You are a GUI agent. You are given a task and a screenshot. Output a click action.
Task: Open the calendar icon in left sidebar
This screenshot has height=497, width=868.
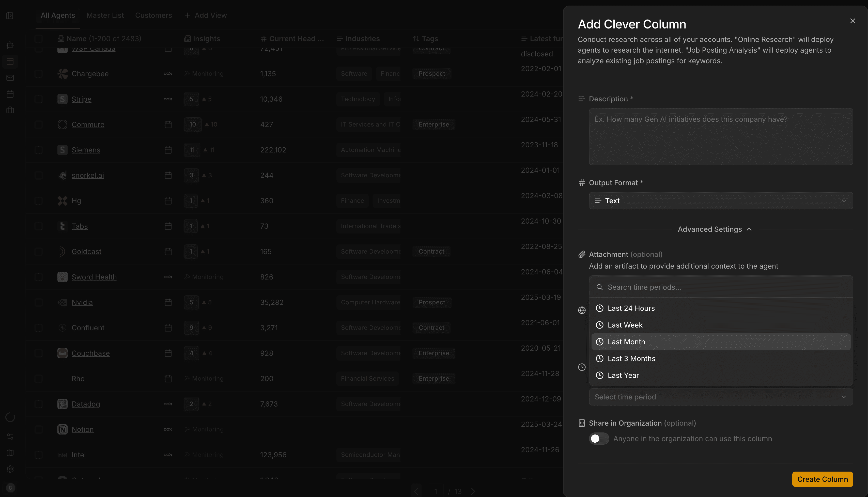click(x=10, y=94)
